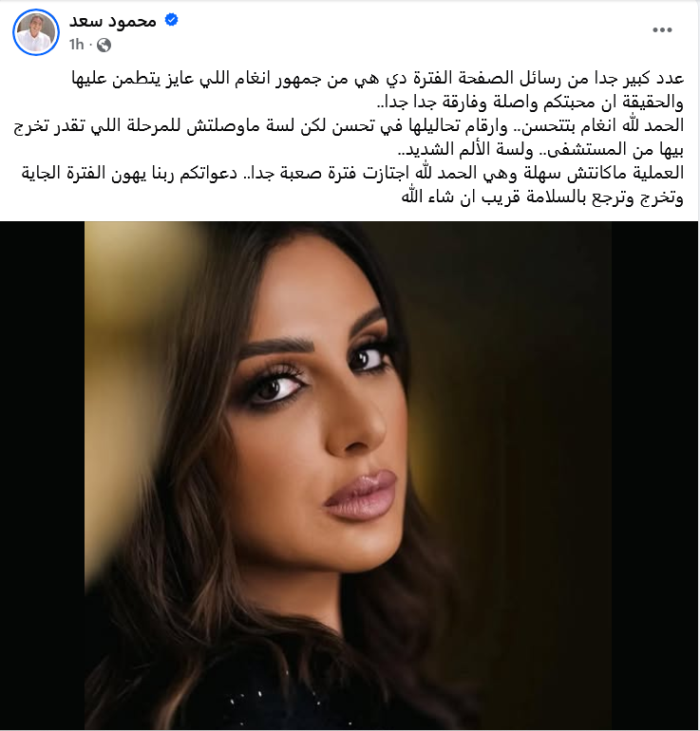700x731 pixels.
Task: Click the line starting والحقيقة ان محبتكم
Action: [x=530, y=103]
